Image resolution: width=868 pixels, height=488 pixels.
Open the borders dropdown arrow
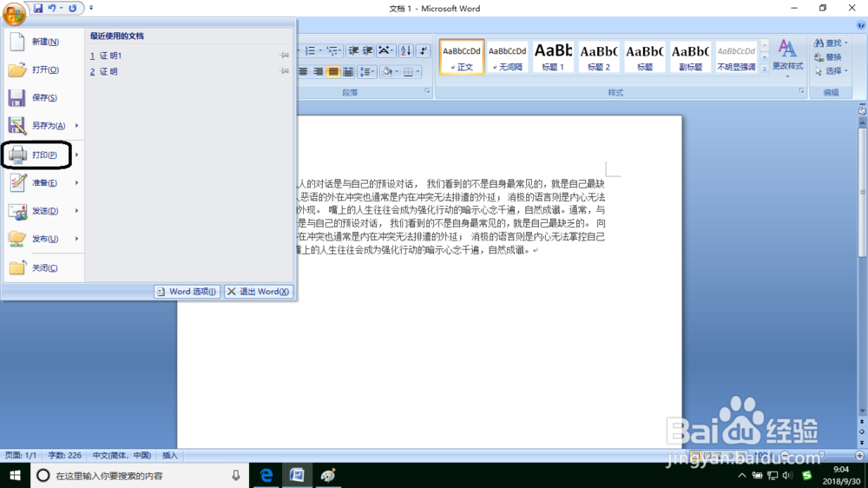point(418,71)
